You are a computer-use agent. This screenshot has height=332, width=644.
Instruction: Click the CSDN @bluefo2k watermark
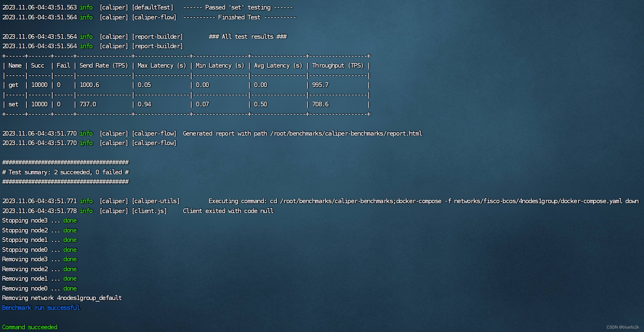[x=622, y=327]
